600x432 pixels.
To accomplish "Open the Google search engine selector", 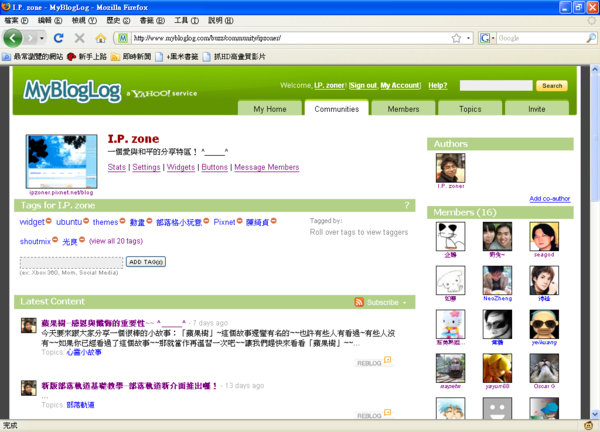I will coord(487,38).
